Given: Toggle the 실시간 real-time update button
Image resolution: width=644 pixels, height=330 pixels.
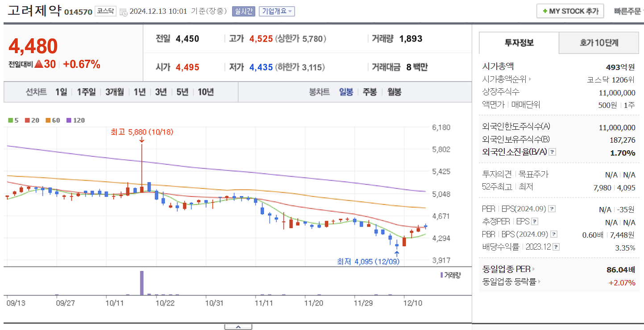Looking at the screenshot, I should coord(244,11).
